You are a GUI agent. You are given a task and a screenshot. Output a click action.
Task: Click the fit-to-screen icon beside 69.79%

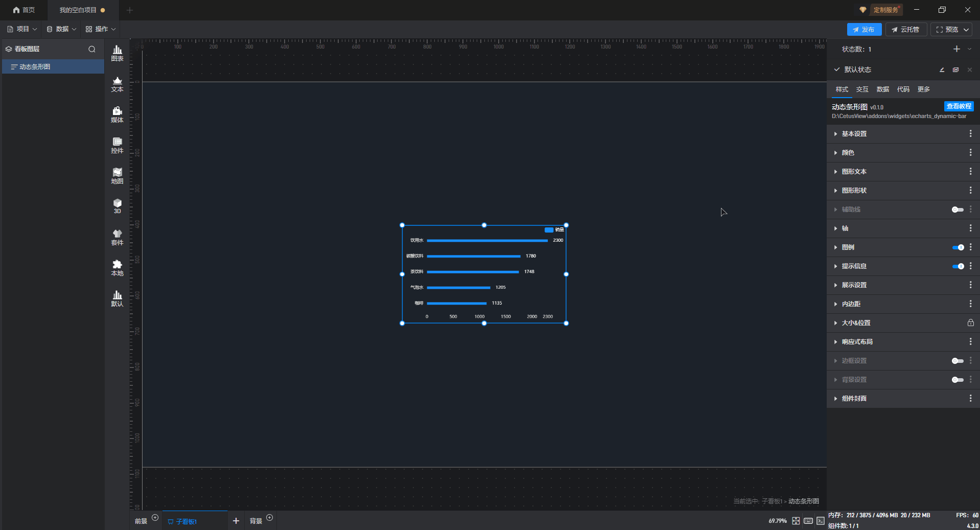(x=796, y=521)
